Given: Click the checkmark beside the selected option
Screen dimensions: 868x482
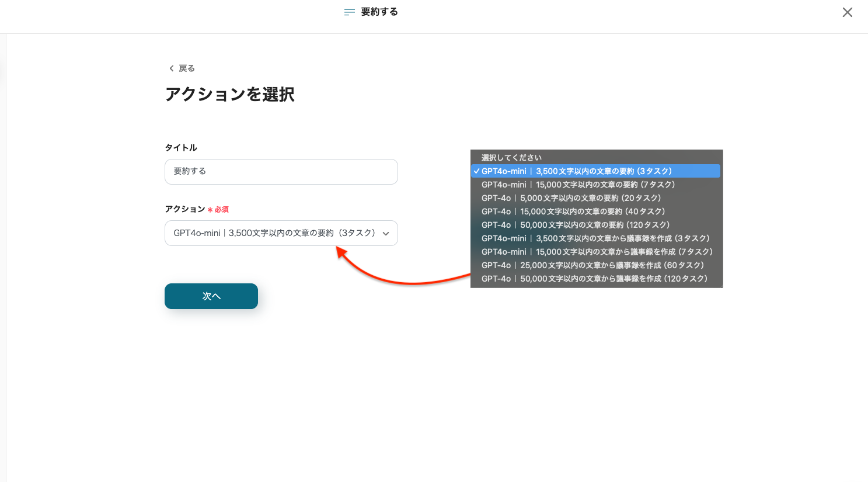Looking at the screenshot, I should (x=476, y=171).
